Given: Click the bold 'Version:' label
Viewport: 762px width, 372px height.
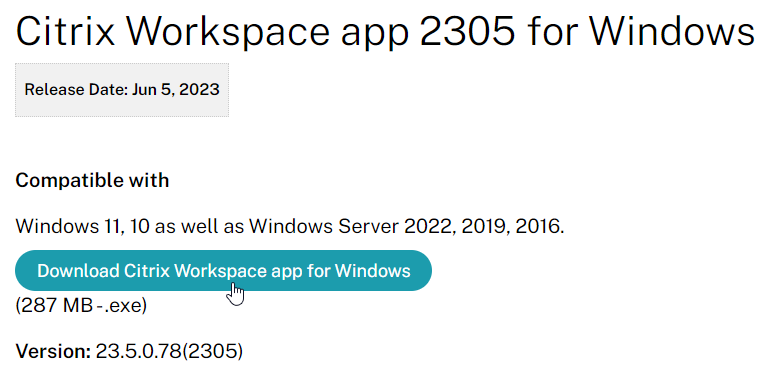Looking at the screenshot, I should point(53,351).
